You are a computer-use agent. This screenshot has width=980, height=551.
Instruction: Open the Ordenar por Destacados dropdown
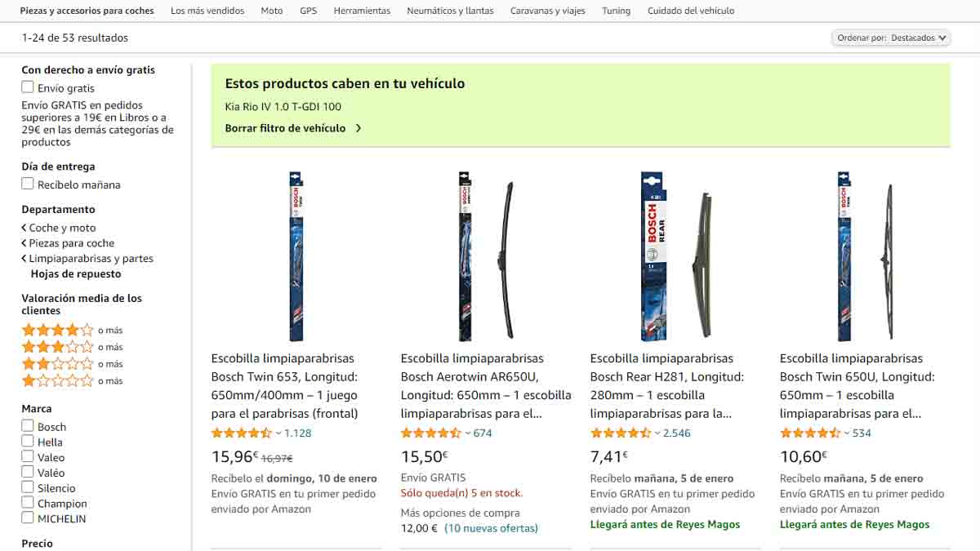891,38
